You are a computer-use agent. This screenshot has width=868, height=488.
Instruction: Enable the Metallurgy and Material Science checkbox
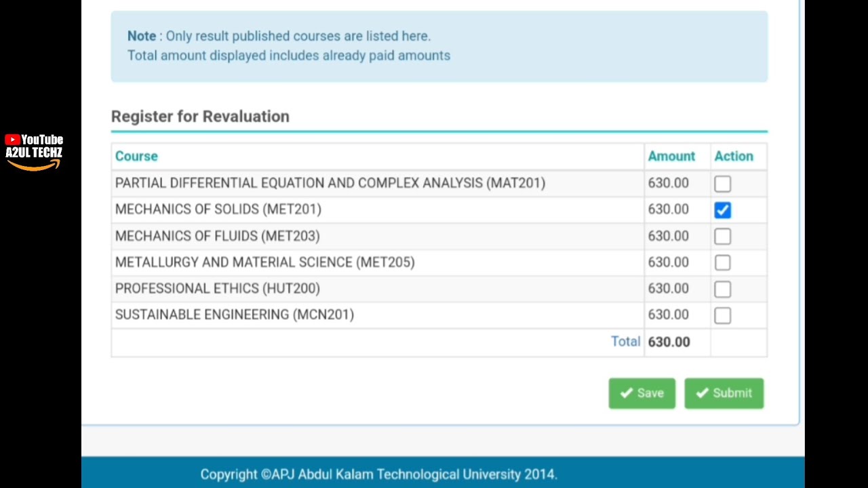[x=722, y=263]
